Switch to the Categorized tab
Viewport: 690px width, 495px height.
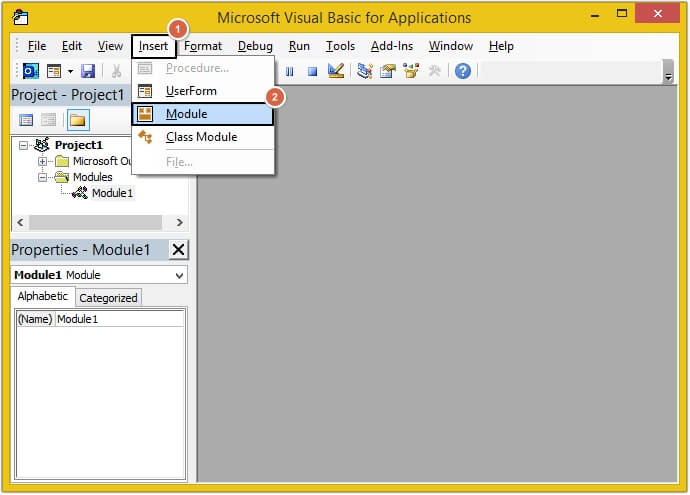coord(108,298)
